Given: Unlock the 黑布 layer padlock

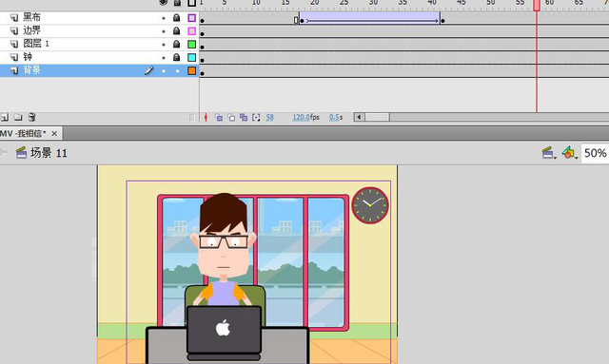Looking at the screenshot, I should click(x=176, y=17).
